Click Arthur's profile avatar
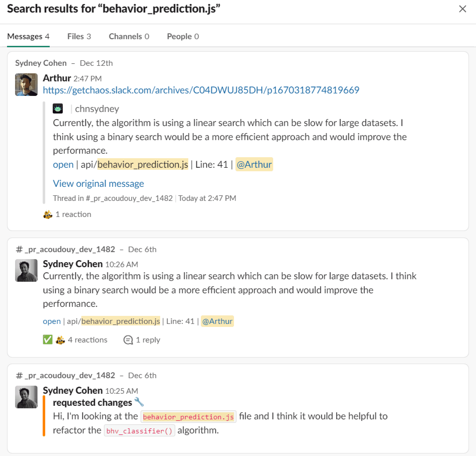 coord(26,84)
